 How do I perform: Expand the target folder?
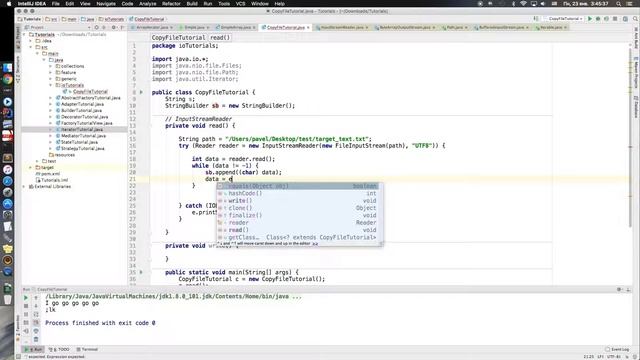(31, 167)
